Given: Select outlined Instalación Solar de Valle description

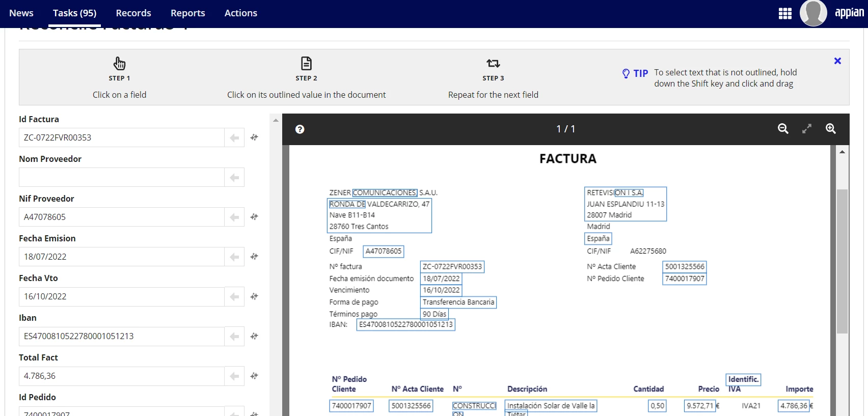Looking at the screenshot, I should [551, 406].
